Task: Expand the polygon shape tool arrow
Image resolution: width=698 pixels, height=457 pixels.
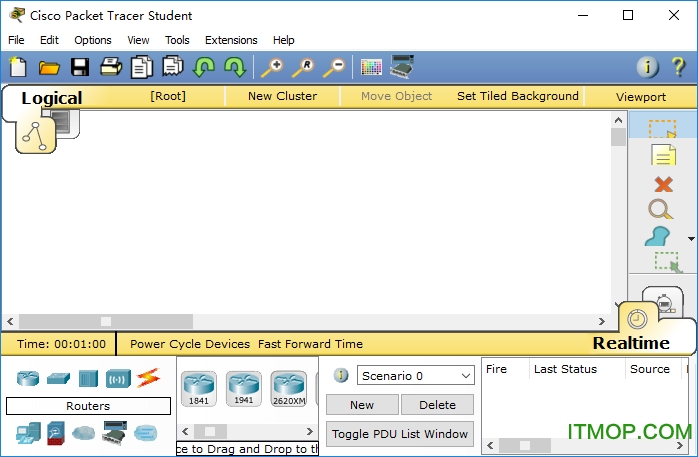Action: 691,239
